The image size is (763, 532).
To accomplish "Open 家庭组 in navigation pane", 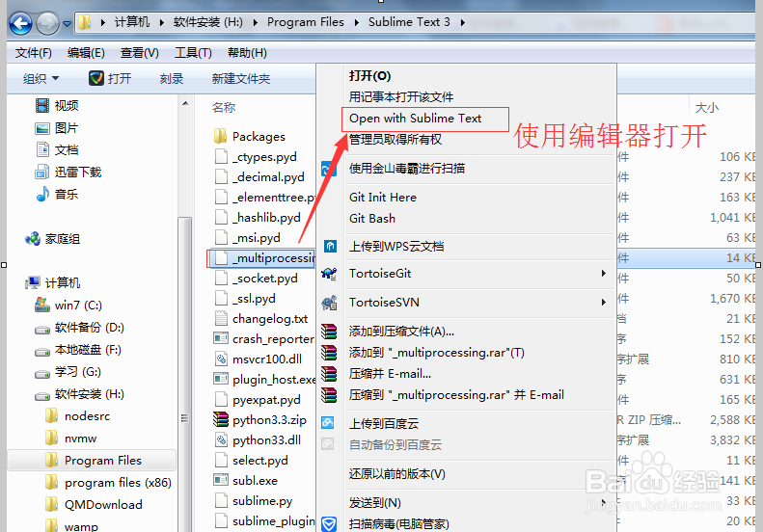I will (x=52, y=239).
